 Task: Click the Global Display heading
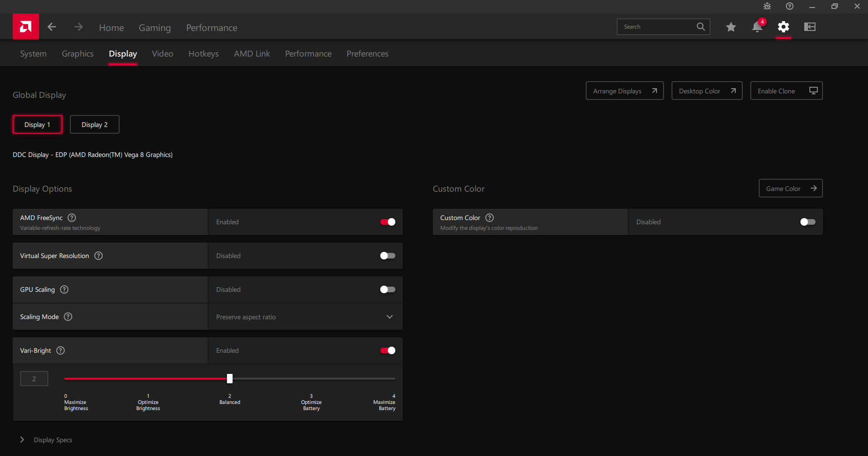click(39, 95)
